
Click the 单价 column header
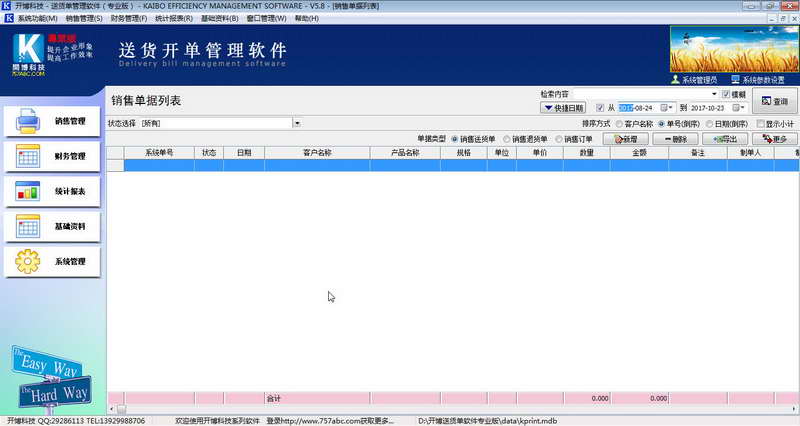[x=540, y=153]
